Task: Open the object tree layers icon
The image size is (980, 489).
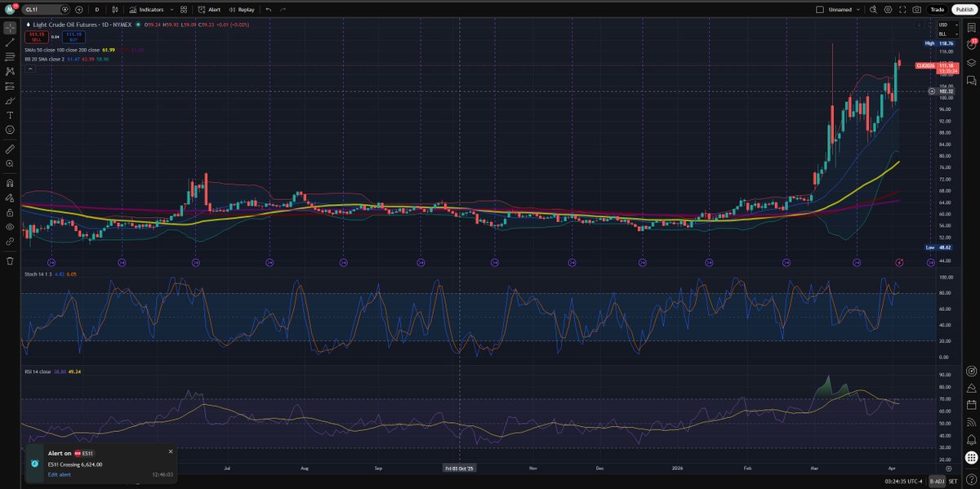Action: point(971,63)
